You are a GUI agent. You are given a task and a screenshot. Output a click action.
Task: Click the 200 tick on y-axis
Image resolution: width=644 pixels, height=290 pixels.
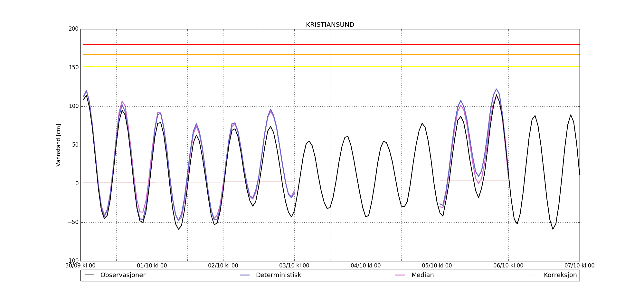pos(73,29)
